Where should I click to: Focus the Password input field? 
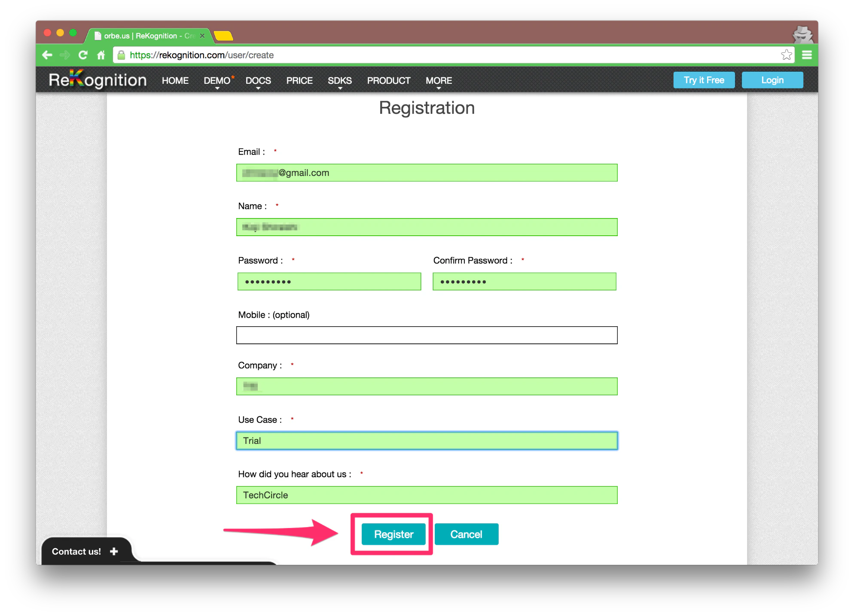coord(329,282)
